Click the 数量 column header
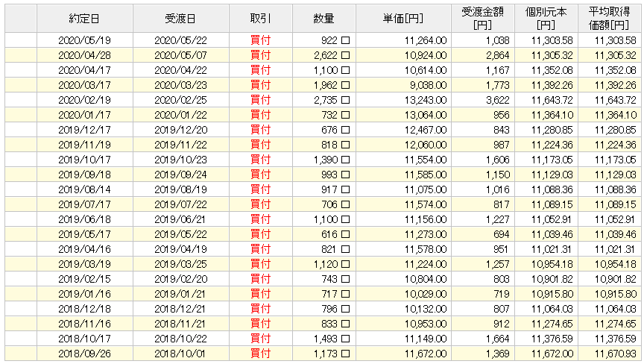644x364 pixels. pos(323,19)
